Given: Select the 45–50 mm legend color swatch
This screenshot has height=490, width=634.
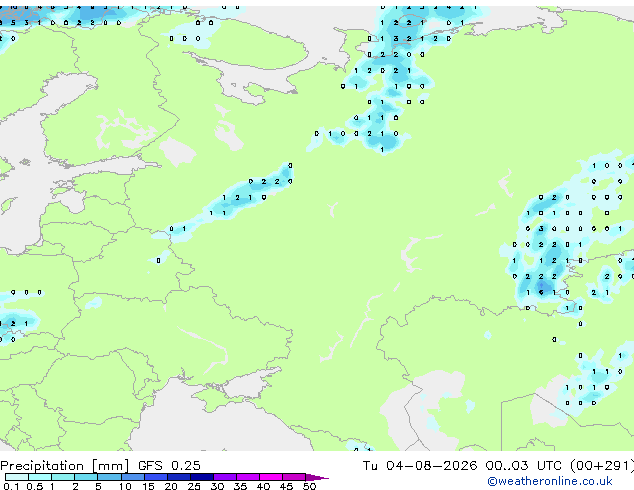Looking at the screenshot, I should point(294,477).
